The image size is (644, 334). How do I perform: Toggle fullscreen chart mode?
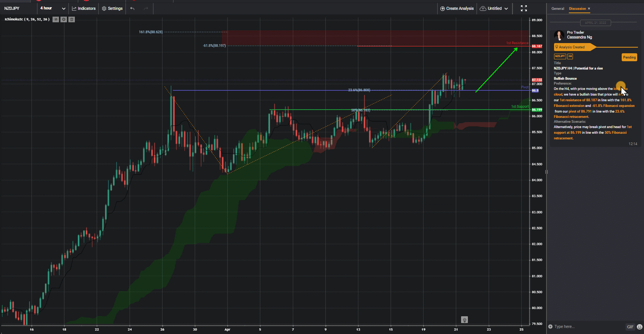pyautogui.click(x=524, y=8)
